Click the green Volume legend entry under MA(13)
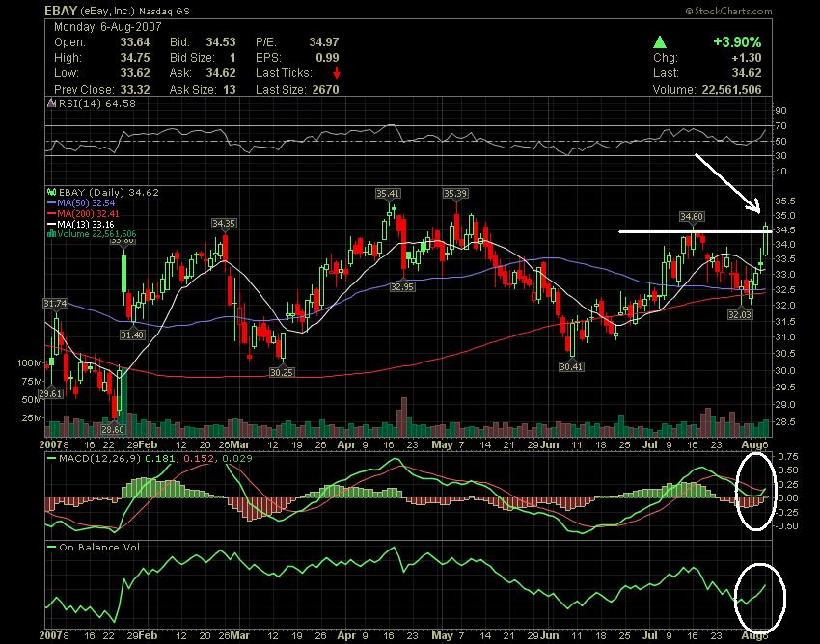The height and width of the screenshot is (644, 820). (x=96, y=233)
